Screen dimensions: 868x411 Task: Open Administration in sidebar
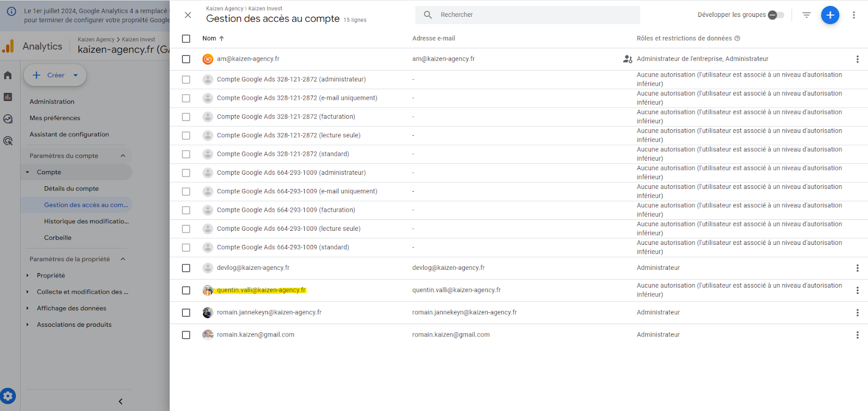(52, 102)
